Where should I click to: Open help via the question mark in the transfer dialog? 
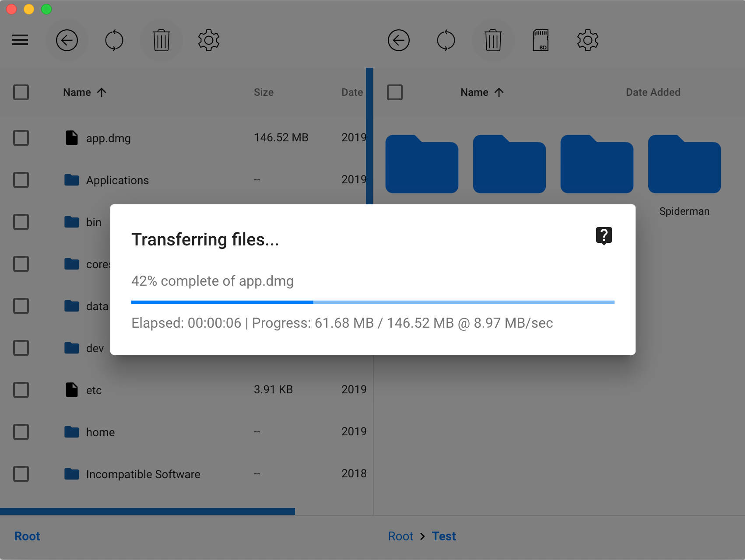[604, 236]
